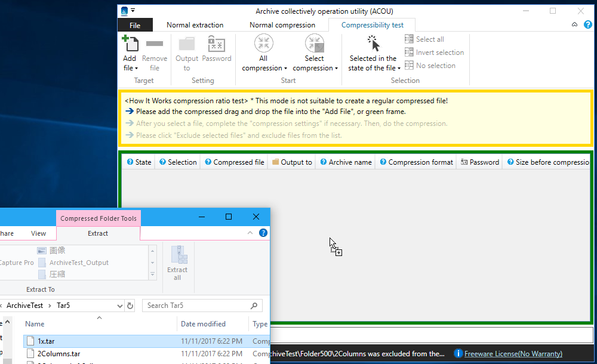
Task: Click the Add file icon
Action: pos(130,44)
